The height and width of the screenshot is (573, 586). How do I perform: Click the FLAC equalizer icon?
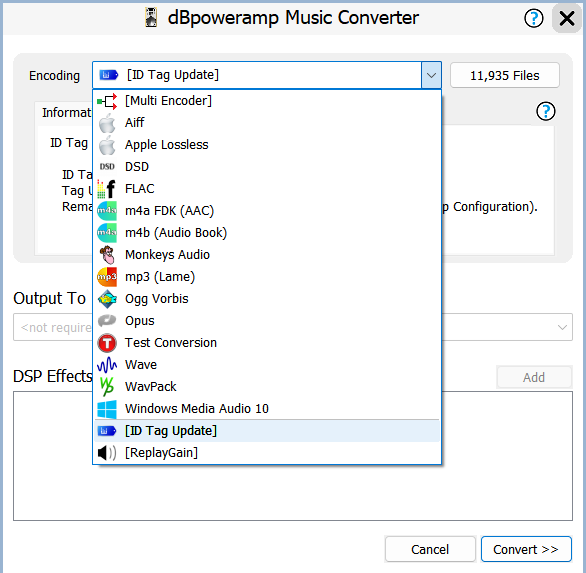[107, 189]
